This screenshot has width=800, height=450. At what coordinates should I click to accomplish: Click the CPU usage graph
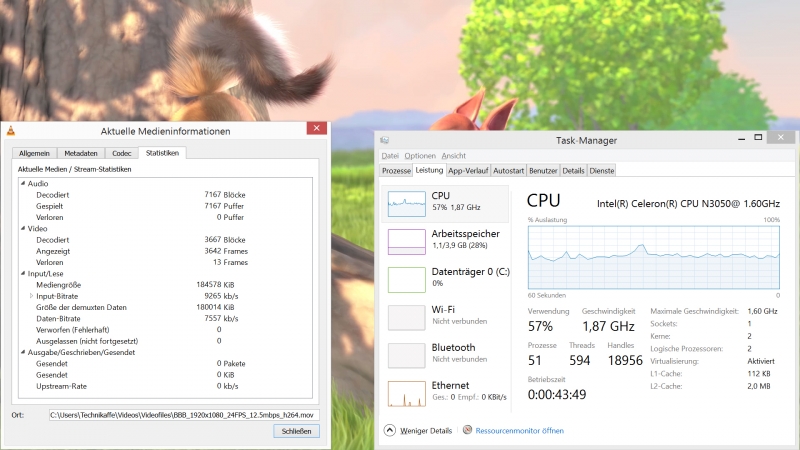click(654, 258)
